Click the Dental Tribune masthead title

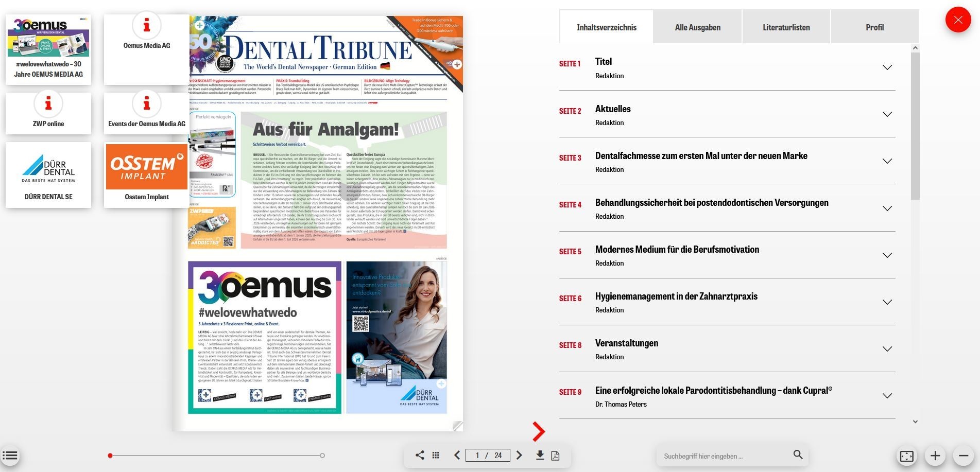(318, 49)
